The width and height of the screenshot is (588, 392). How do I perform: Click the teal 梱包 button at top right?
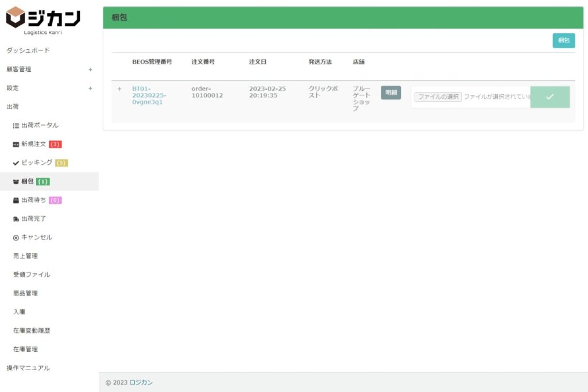[563, 41]
